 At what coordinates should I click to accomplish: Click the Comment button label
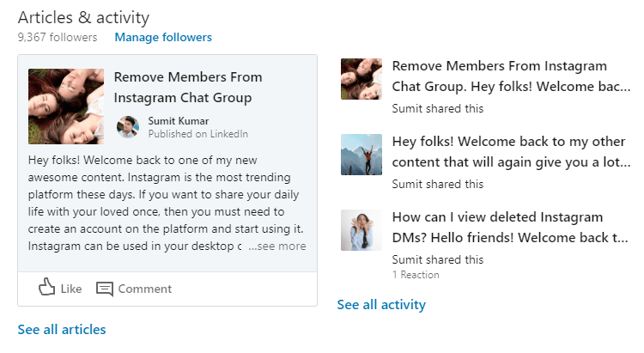(144, 289)
